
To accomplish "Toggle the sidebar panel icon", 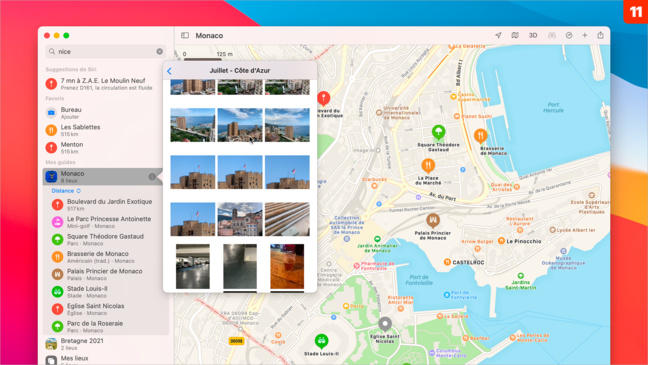I will [x=185, y=36].
